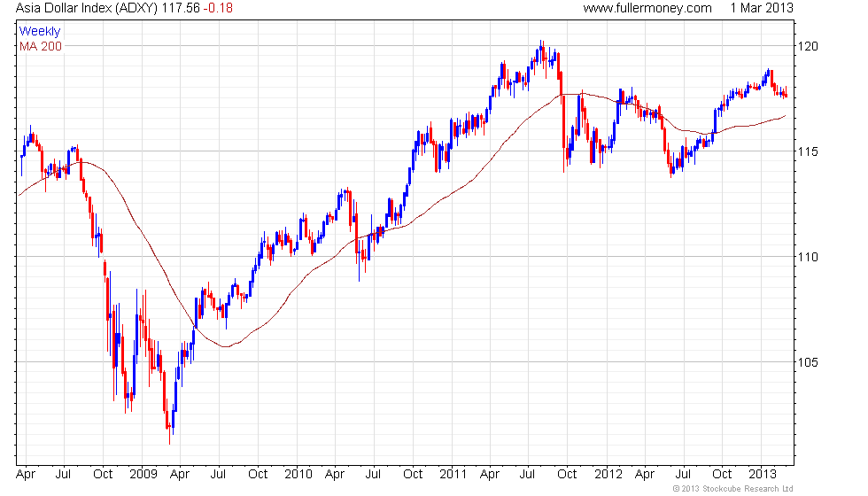Click the '2011' year label on time axis

(x=453, y=475)
